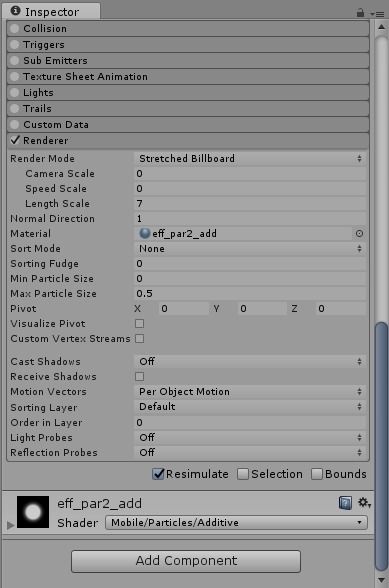
Task: Click the Max Particle Size field
Action: click(250, 294)
